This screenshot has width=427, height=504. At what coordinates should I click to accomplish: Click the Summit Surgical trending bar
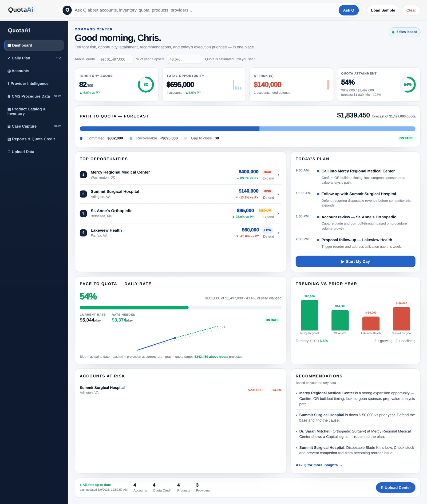(x=402, y=319)
